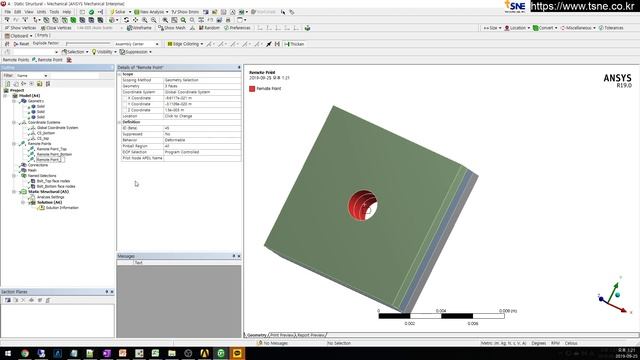Click the Behavior 'Deformable' value cell
The width and height of the screenshot is (640, 360).
[x=202, y=140]
